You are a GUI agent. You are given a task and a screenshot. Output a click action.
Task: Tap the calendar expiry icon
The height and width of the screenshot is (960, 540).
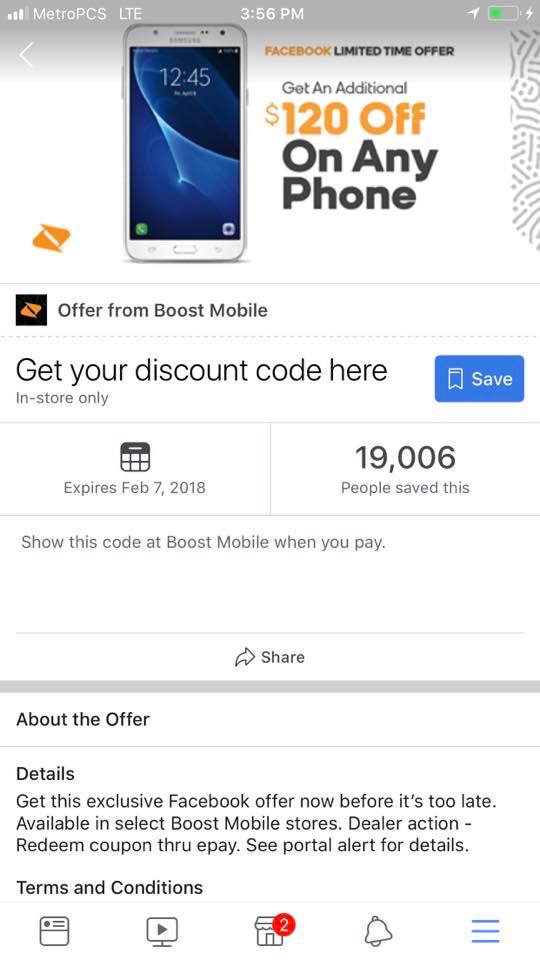pos(135,457)
